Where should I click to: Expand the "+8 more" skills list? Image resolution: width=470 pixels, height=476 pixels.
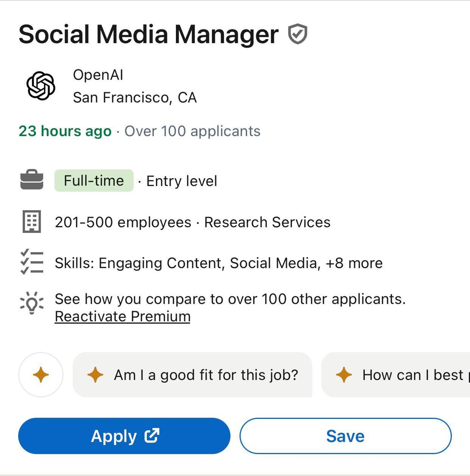click(x=354, y=263)
